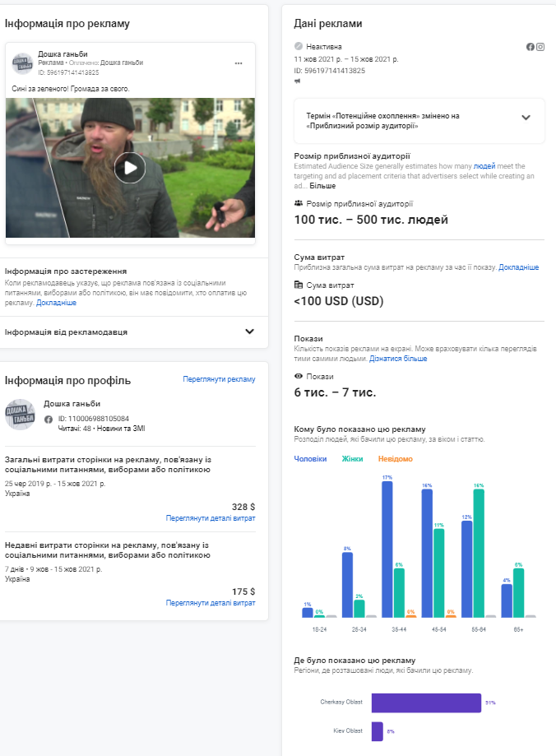Toggle the Невідомо legend in the chart

pos(395,459)
